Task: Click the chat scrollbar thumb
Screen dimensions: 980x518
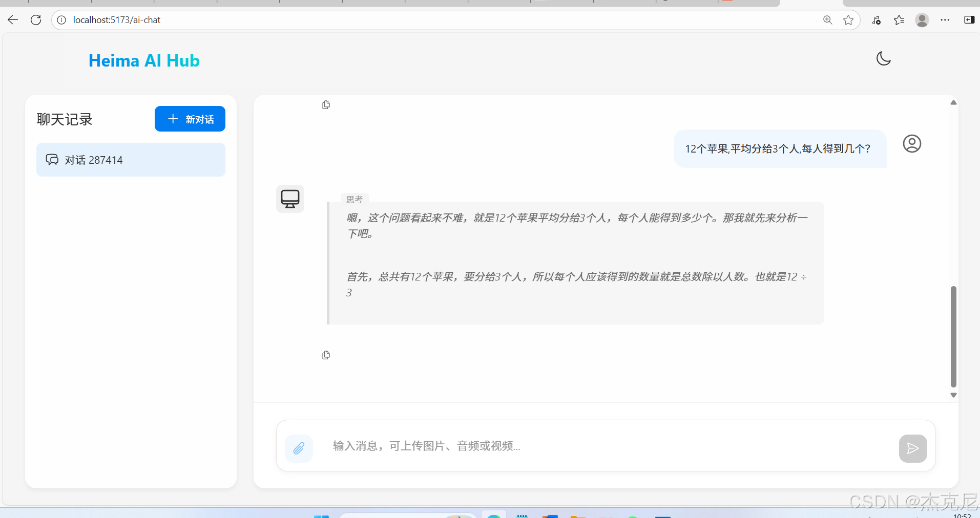Action: (x=953, y=336)
